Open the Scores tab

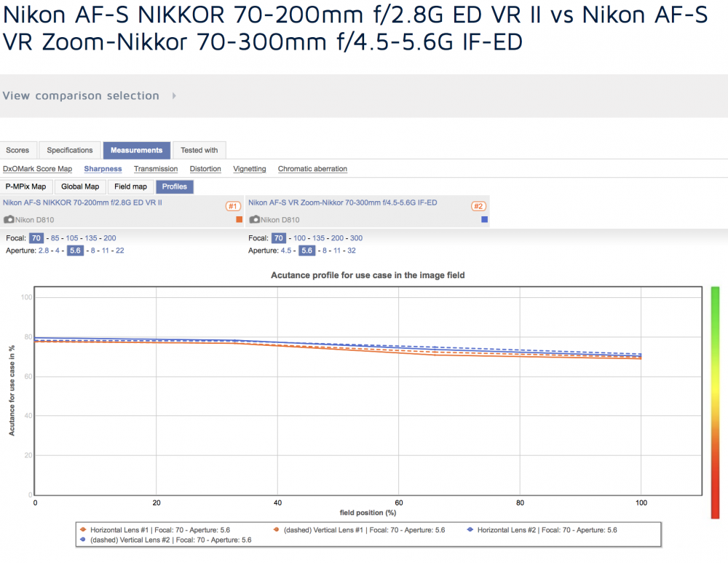coord(17,150)
